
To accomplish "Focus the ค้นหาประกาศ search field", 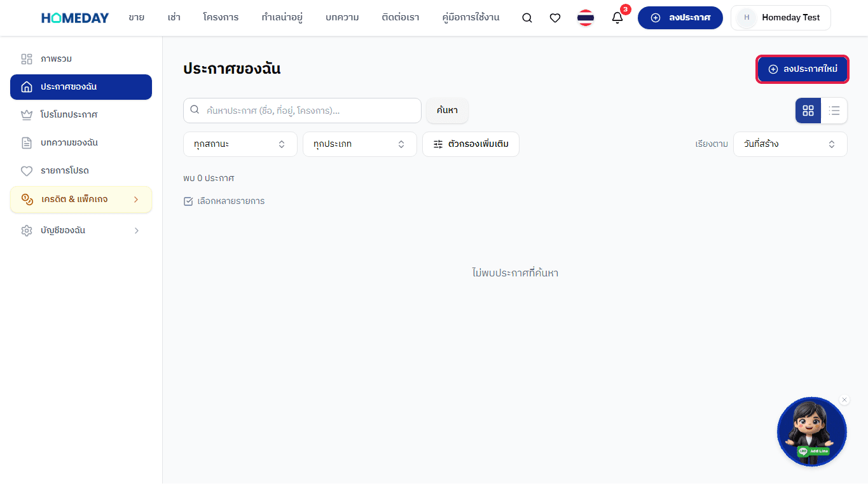I will [302, 111].
